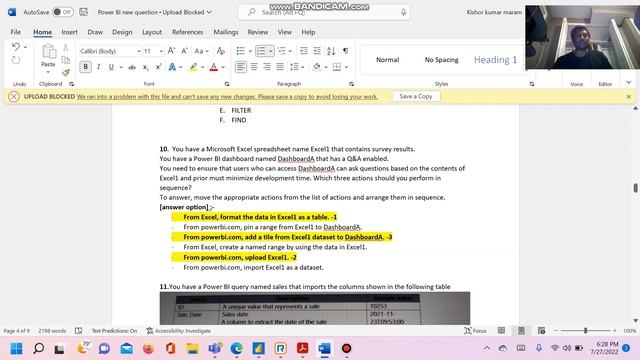Collapse the ribbon using the chevron
Viewport: 640px width, 360px height.
point(628,82)
